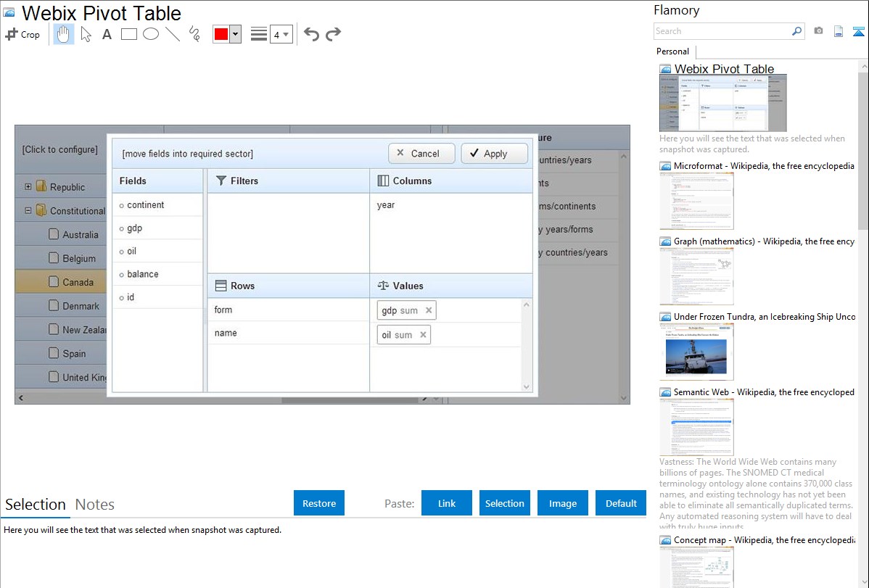The image size is (869, 588).
Task: Open the line width dropdown
Action: pyautogui.click(x=281, y=35)
